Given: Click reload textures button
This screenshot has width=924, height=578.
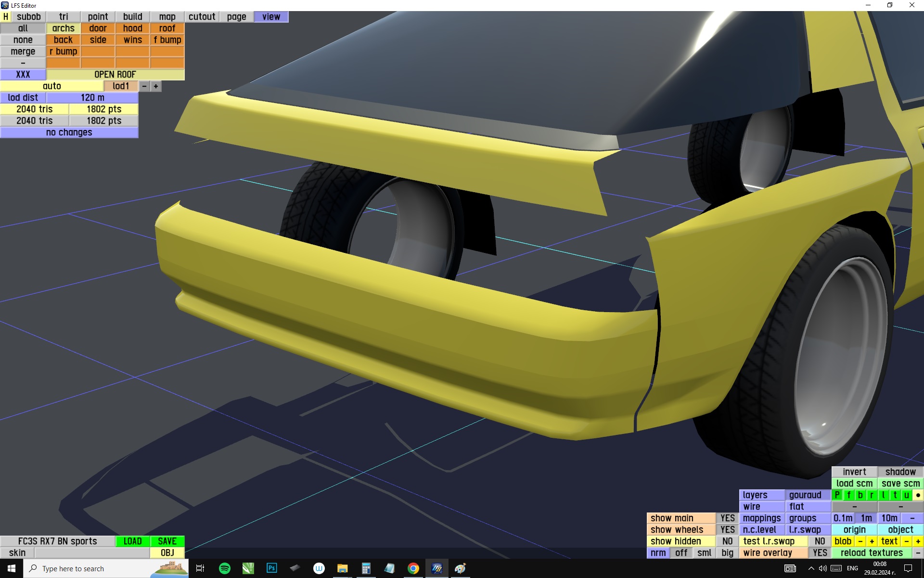Looking at the screenshot, I should 872,553.
